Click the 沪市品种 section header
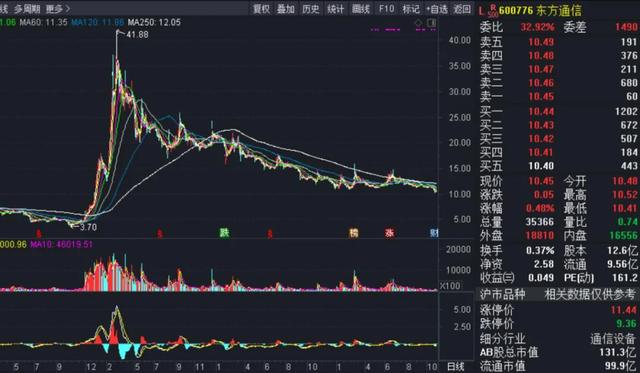The width and height of the screenshot is (640, 373). pos(502,294)
